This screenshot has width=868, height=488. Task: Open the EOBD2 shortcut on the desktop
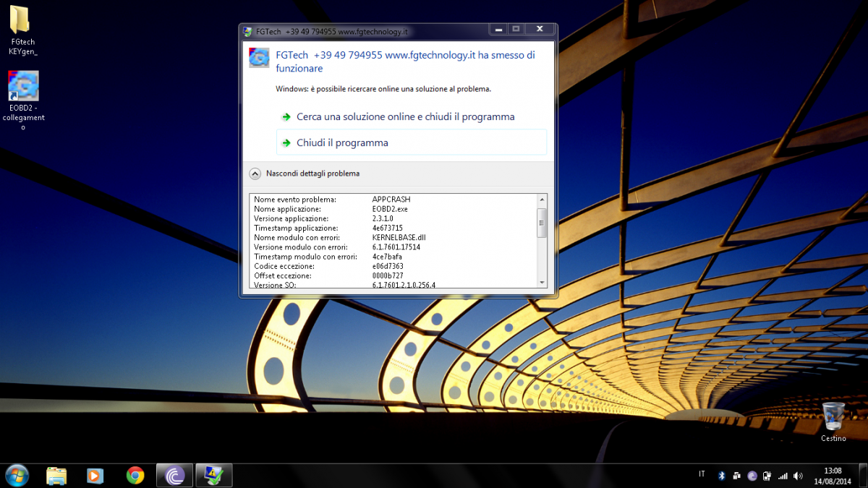(x=23, y=100)
